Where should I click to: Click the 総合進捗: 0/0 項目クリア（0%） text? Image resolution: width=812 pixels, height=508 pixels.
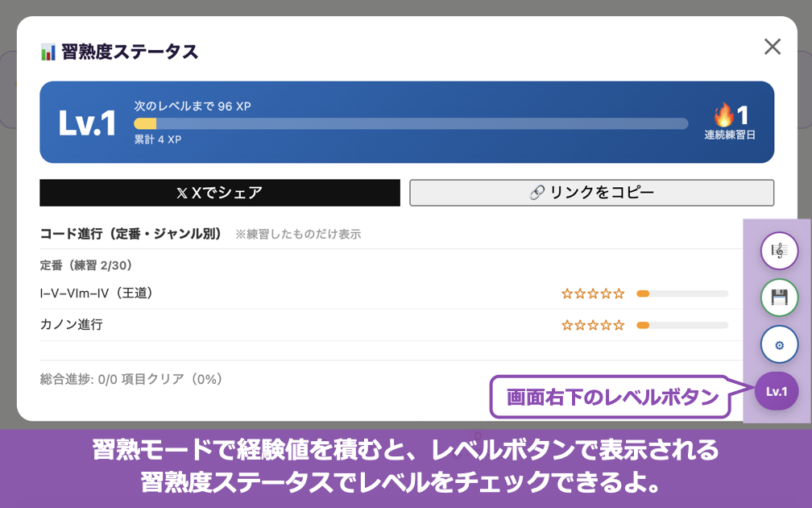(x=131, y=379)
